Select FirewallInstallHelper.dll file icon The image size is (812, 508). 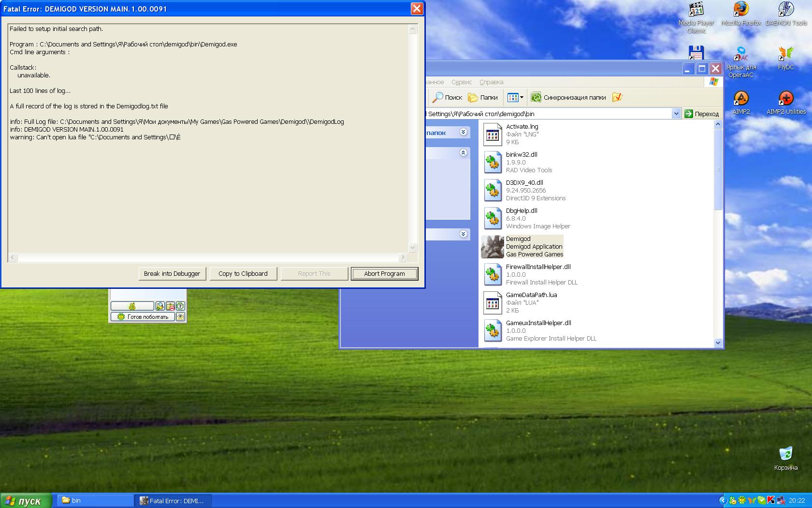[x=493, y=275]
